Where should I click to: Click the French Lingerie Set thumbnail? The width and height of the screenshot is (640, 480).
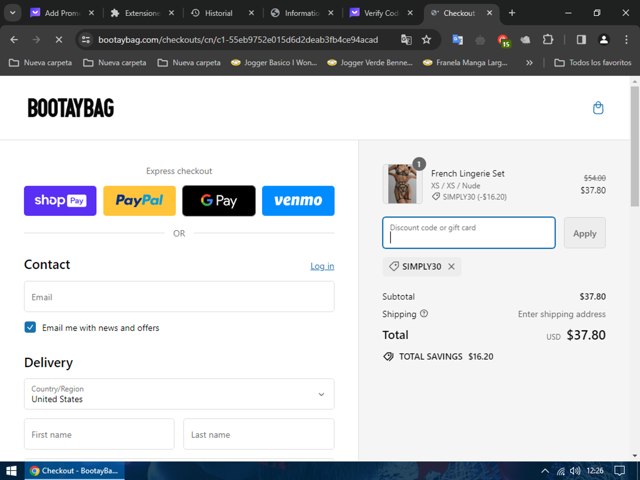tap(402, 184)
